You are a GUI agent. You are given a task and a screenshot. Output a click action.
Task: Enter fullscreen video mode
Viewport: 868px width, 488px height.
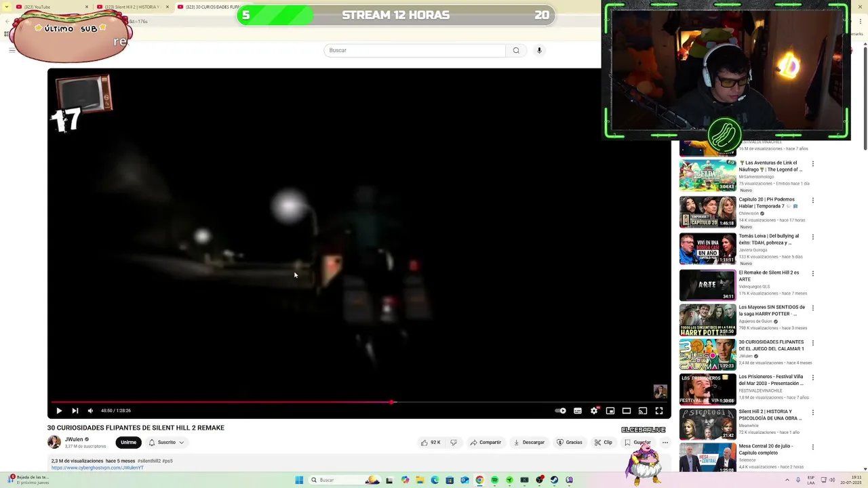tap(659, 411)
